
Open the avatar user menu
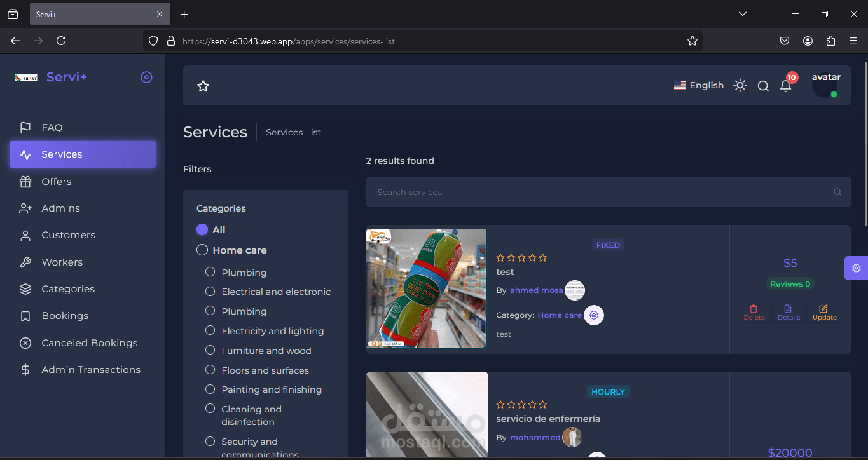[x=825, y=85]
